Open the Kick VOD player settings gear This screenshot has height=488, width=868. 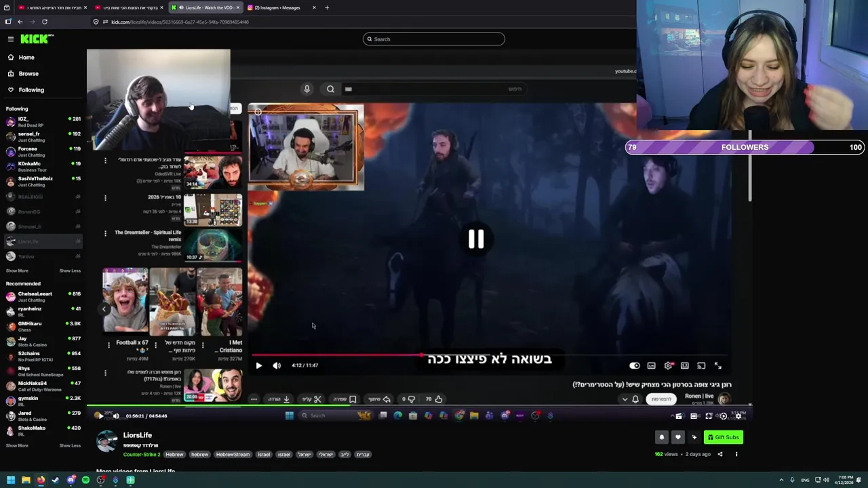[x=738, y=416]
